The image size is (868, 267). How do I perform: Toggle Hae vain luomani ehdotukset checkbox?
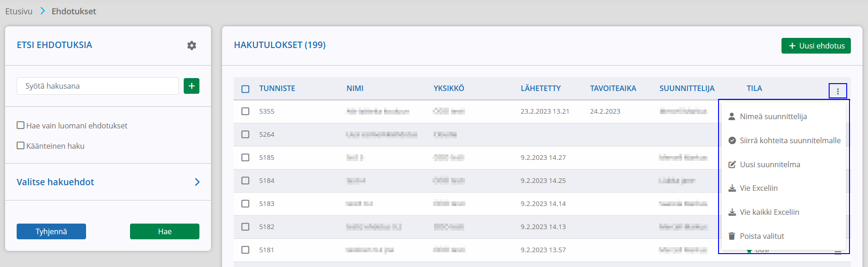(20, 125)
